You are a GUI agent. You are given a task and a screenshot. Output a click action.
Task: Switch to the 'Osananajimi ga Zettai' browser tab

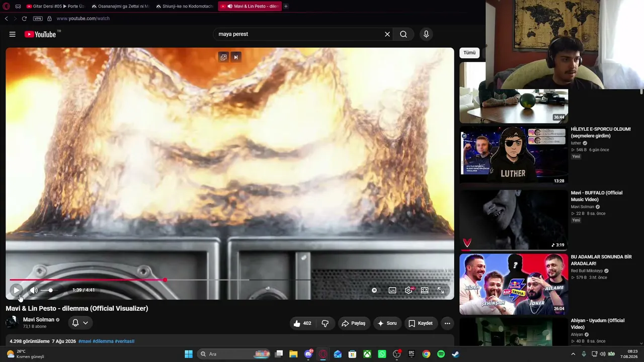[x=121, y=6]
